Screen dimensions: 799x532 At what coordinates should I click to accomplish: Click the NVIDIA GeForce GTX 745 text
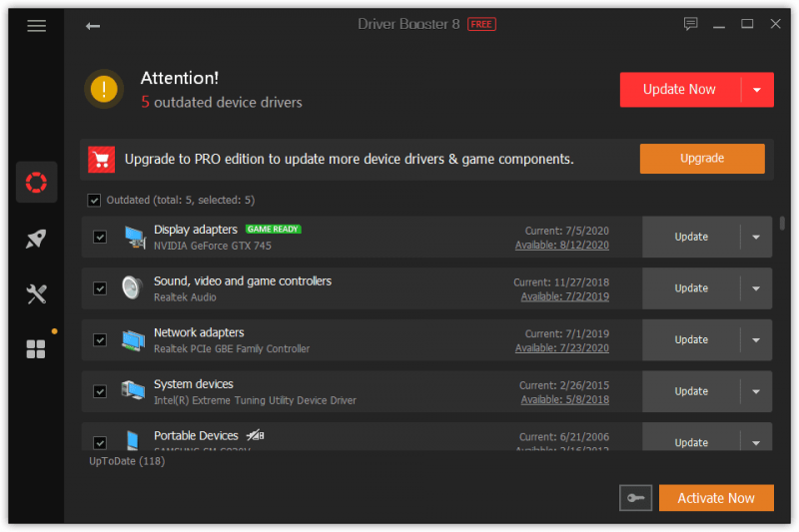click(213, 246)
